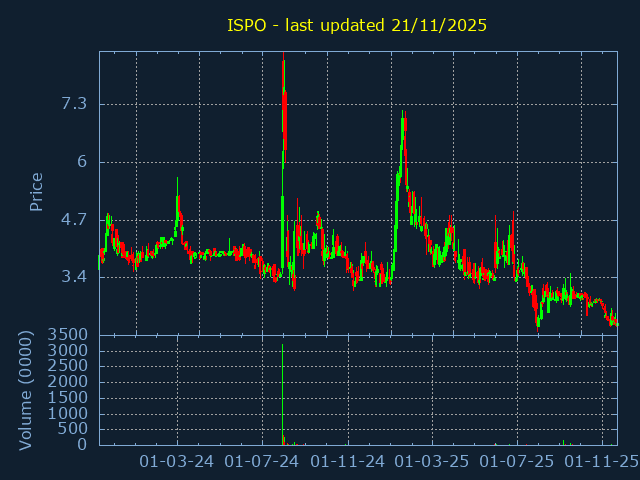Click the 01-07-25 date label
This screenshot has width=640, height=480.
click(517, 462)
